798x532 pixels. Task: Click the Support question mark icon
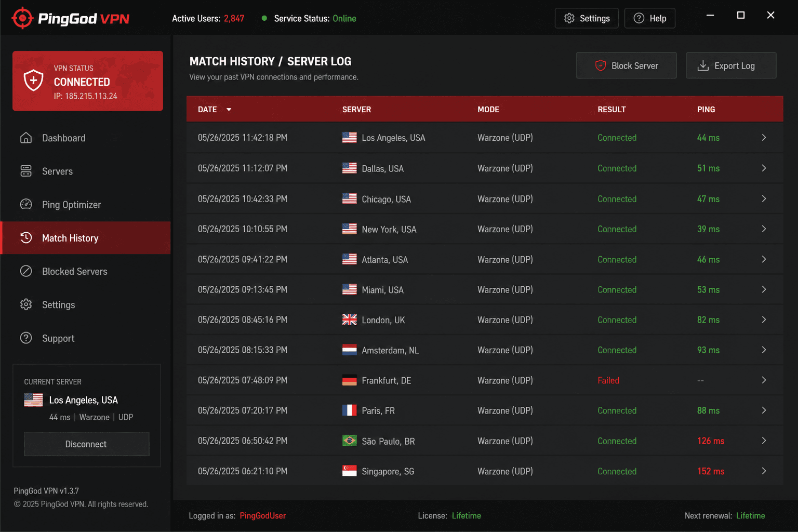(x=26, y=338)
